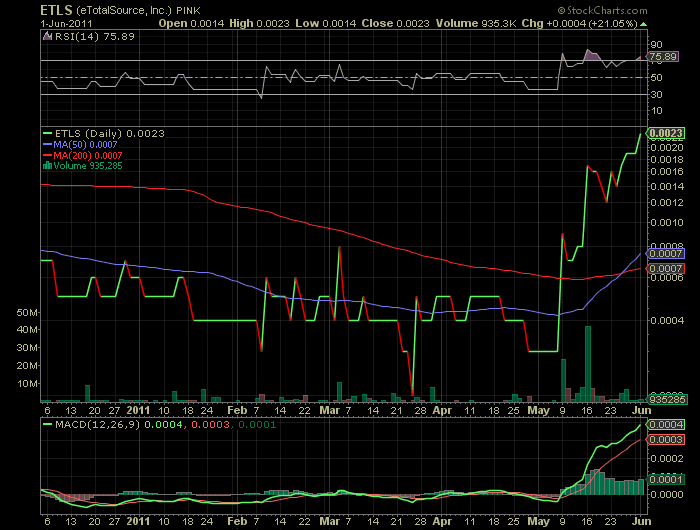Click the green 0.0004 MACD value tag
The height and width of the screenshot is (530, 700).
665,425
